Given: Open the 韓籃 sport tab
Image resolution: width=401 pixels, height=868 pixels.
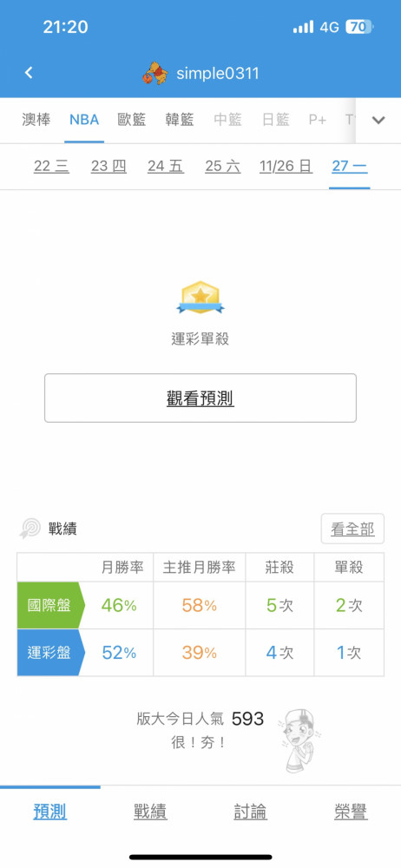Looking at the screenshot, I should [180, 120].
